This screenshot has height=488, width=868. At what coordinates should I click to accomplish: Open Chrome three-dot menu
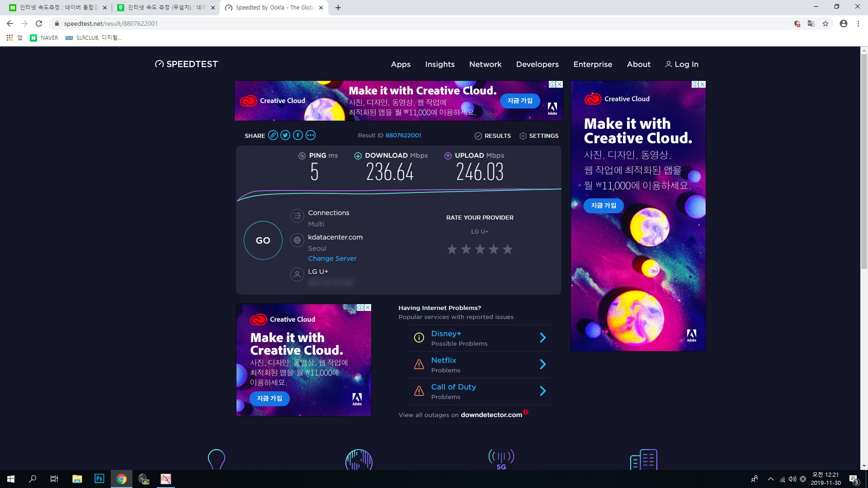[858, 23]
